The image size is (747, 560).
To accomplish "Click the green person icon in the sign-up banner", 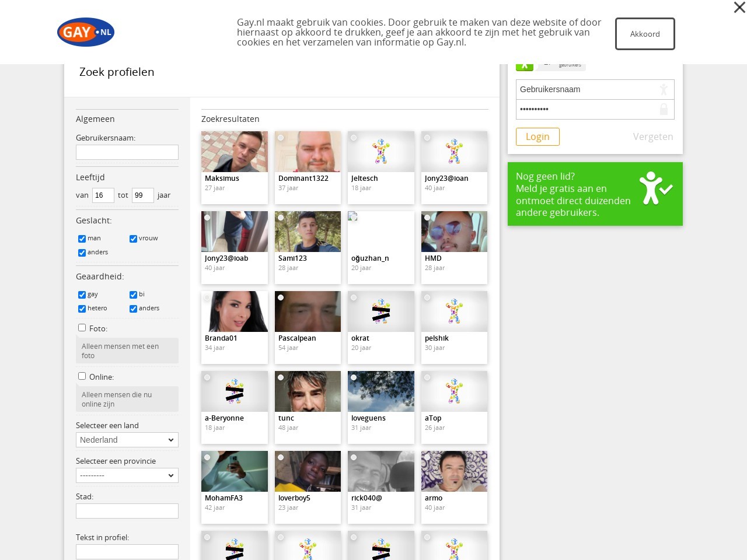I will (x=655, y=188).
